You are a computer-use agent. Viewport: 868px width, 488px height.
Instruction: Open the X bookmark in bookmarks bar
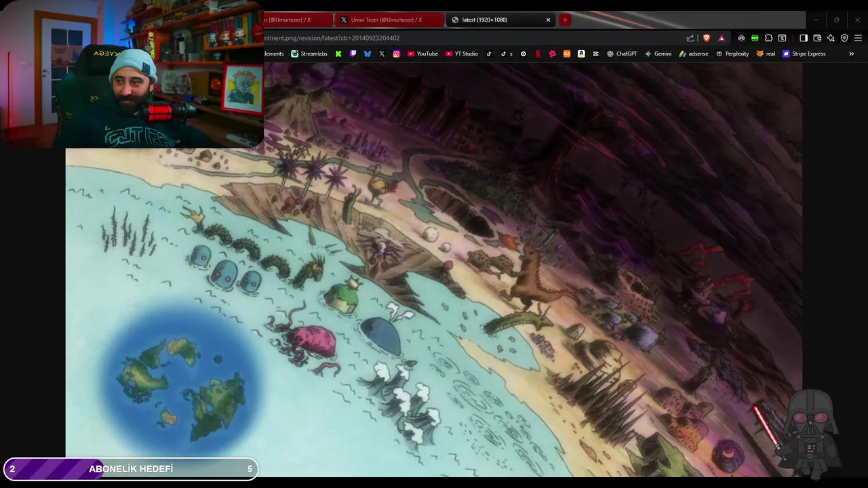pos(382,54)
